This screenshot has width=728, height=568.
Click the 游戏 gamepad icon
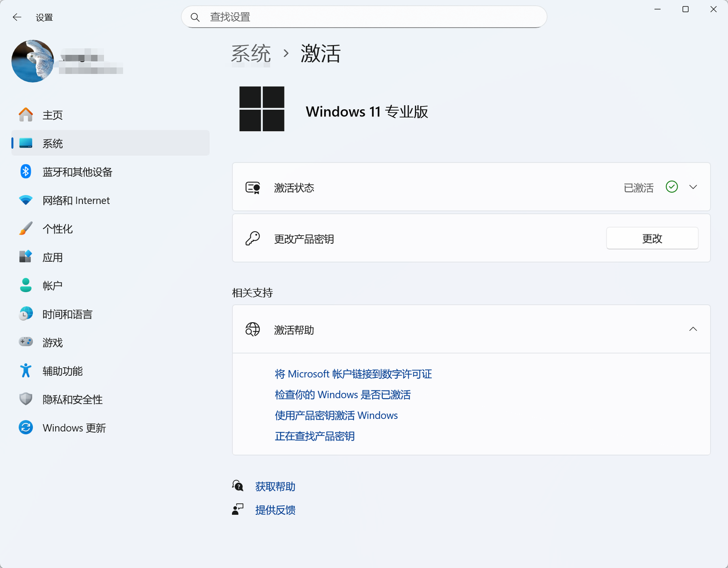coord(26,342)
